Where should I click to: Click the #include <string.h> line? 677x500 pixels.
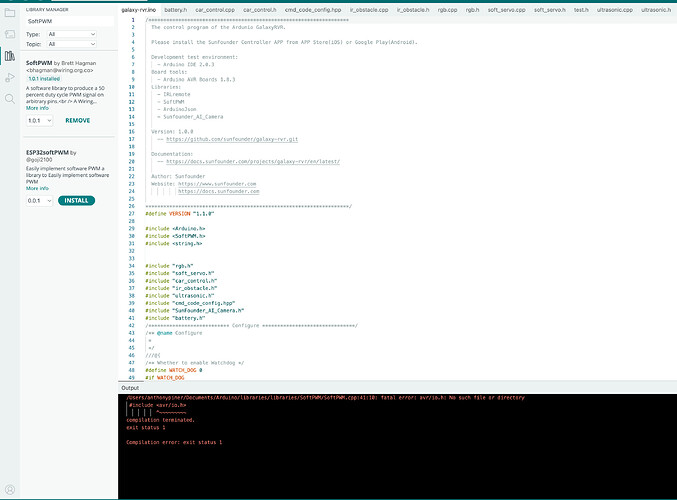(174, 244)
